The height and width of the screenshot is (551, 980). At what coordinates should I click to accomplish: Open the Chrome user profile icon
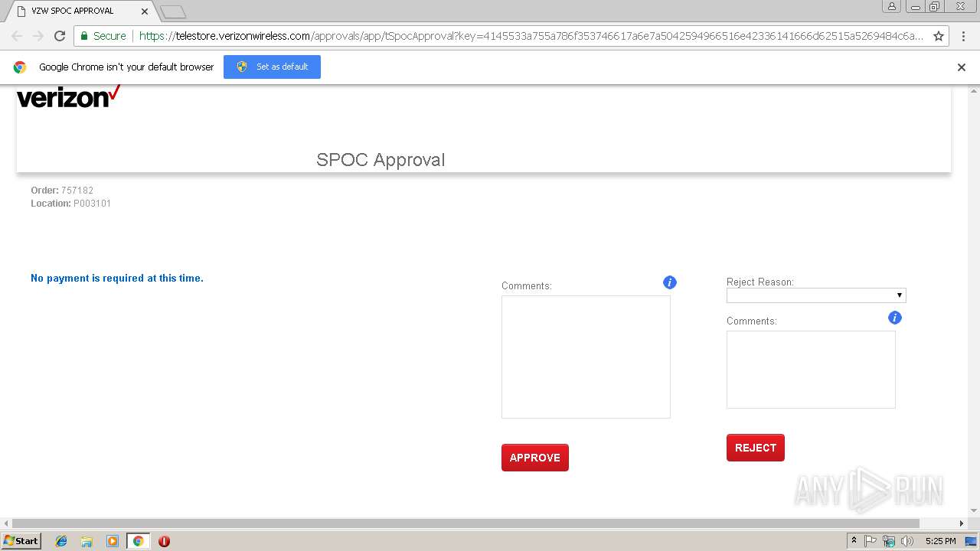tap(892, 6)
